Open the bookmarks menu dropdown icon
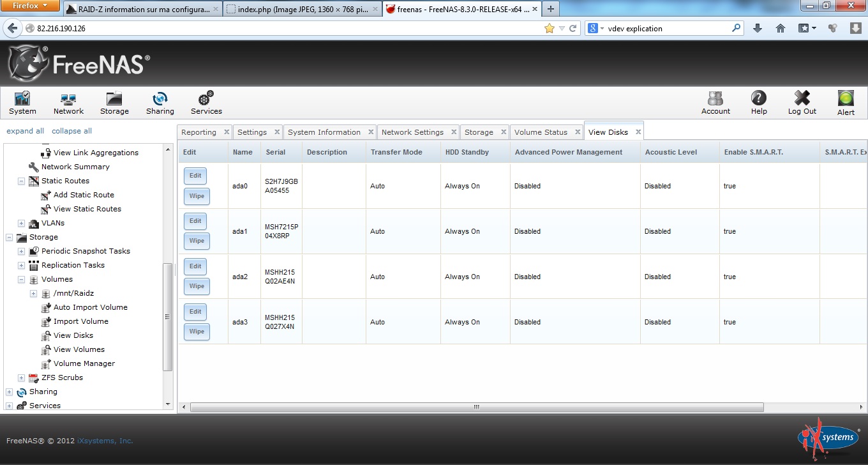The height and width of the screenshot is (465, 868). [807, 28]
